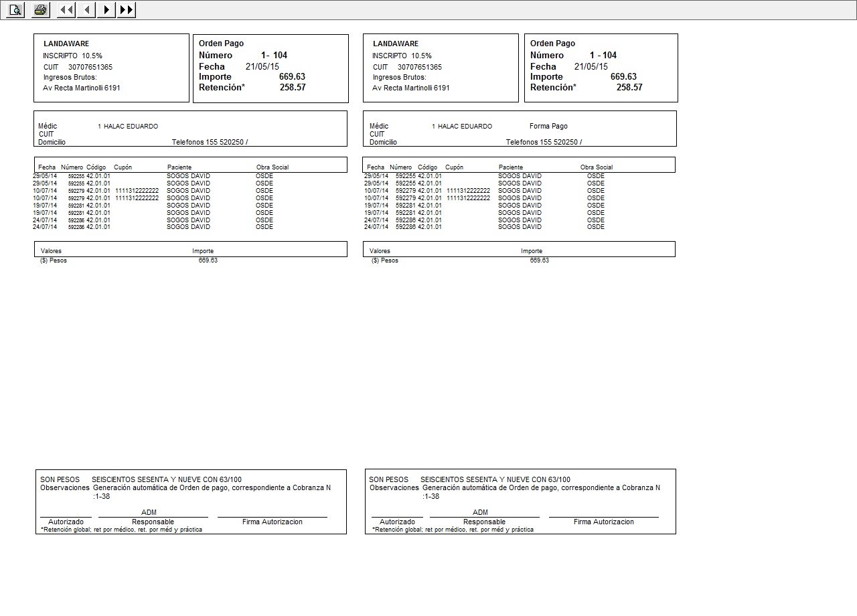Screen dimensions: 857x616
Task: Click 'Orden Pago' title in right copy
Action: [552, 44]
